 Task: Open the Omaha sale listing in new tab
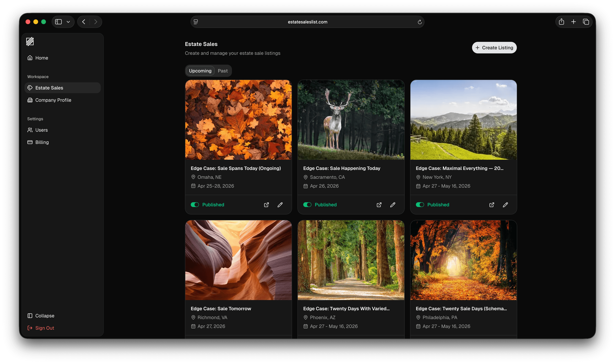(x=266, y=205)
